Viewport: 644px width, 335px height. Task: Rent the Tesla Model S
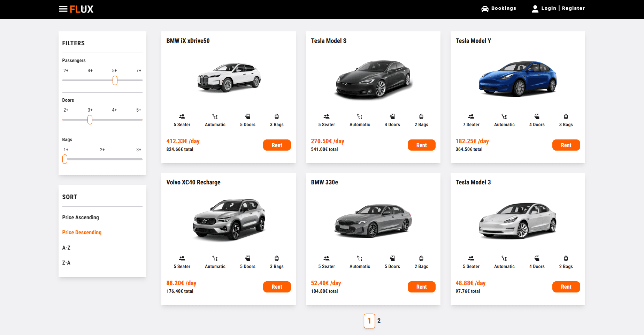(x=421, y=145)
